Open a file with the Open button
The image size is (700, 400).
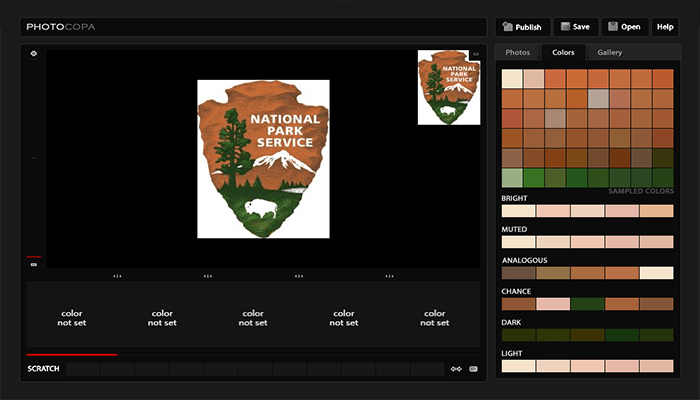pyautogui.click(x=624, y=27)
